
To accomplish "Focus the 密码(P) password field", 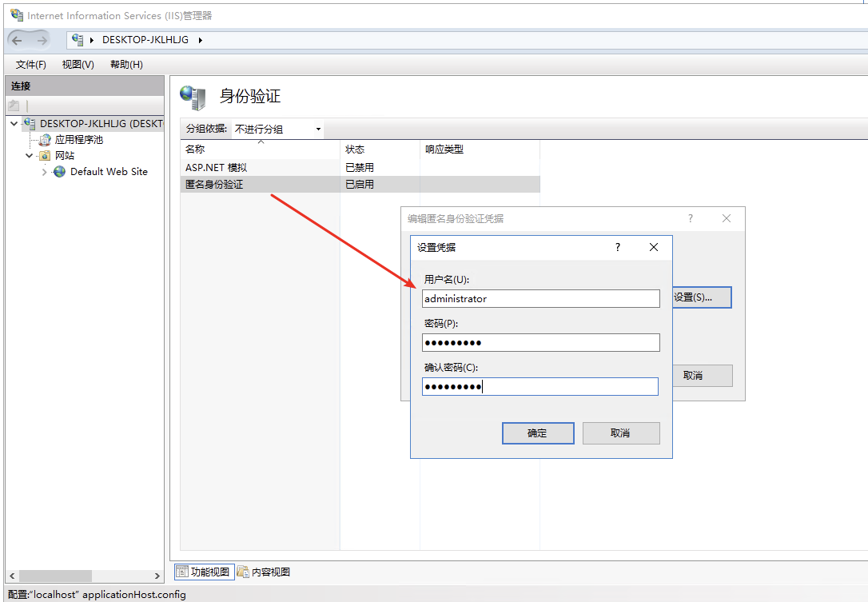I will 541,342.
